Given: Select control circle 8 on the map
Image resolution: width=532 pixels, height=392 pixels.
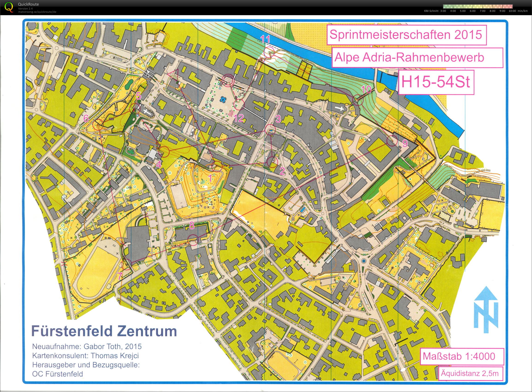Looking at the screenshot, I should [x=193, y=240].
